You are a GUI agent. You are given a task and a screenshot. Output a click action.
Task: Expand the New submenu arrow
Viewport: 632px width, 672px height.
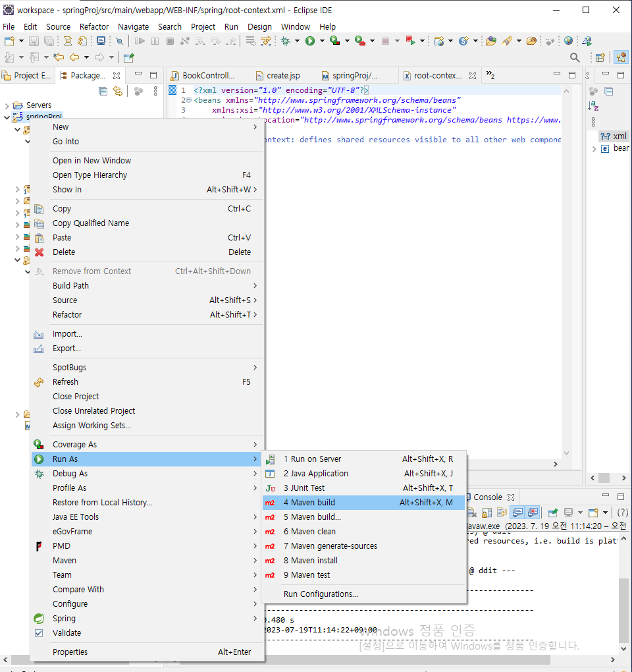click(255, 127)
